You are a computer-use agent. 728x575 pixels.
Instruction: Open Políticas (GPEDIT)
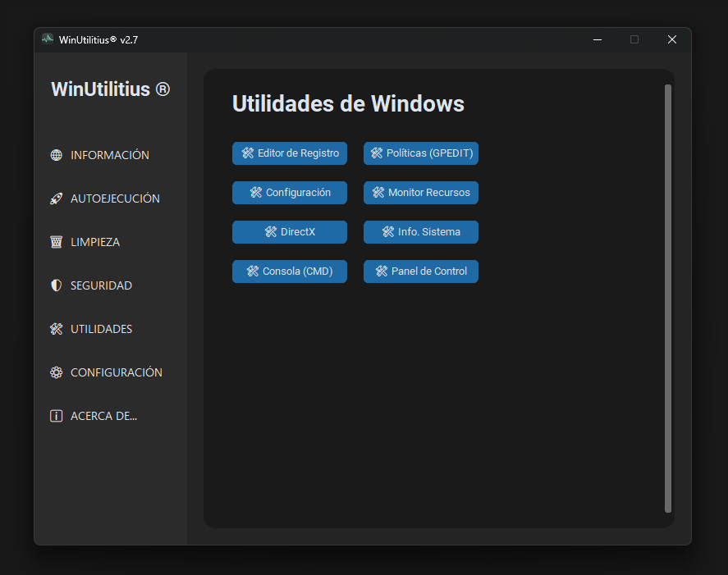[x=421, y=153]
